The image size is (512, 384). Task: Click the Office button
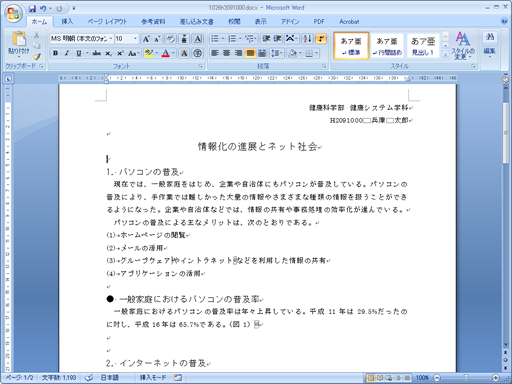13,13
